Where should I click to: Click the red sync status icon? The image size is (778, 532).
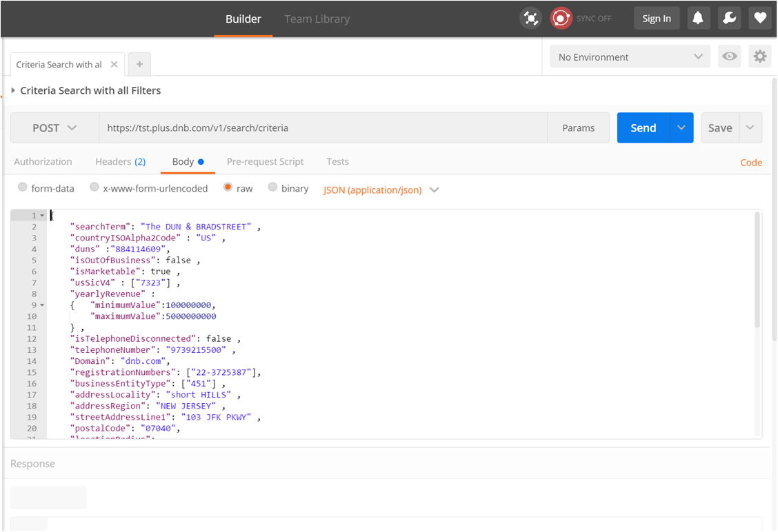point(561,19)
